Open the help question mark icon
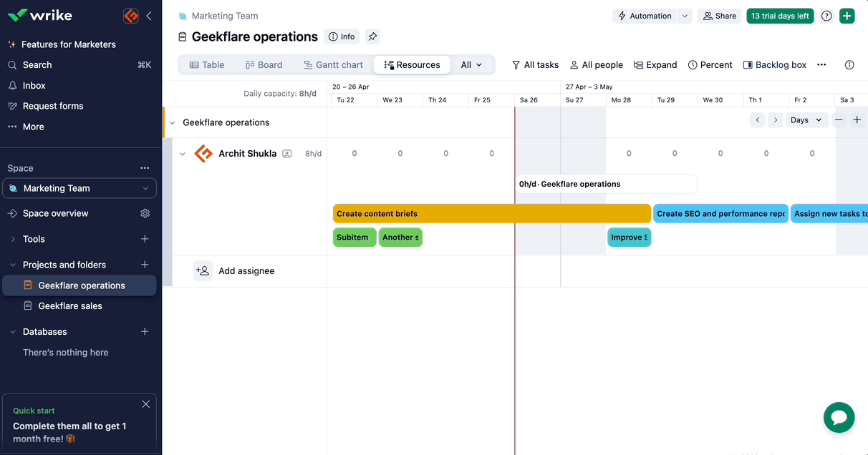Screen dimensions: 868x455 (x=826, y=16)
